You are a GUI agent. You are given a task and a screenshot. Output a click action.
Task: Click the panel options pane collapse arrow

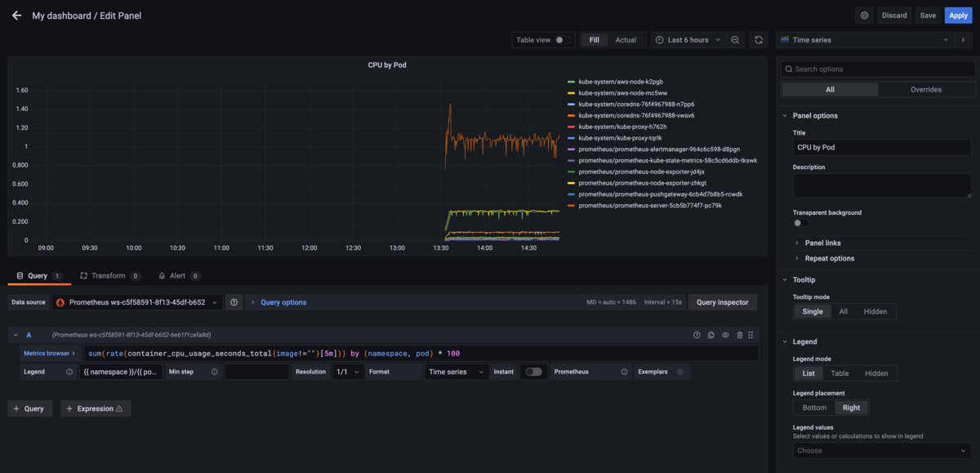click(x=964, y=40)
